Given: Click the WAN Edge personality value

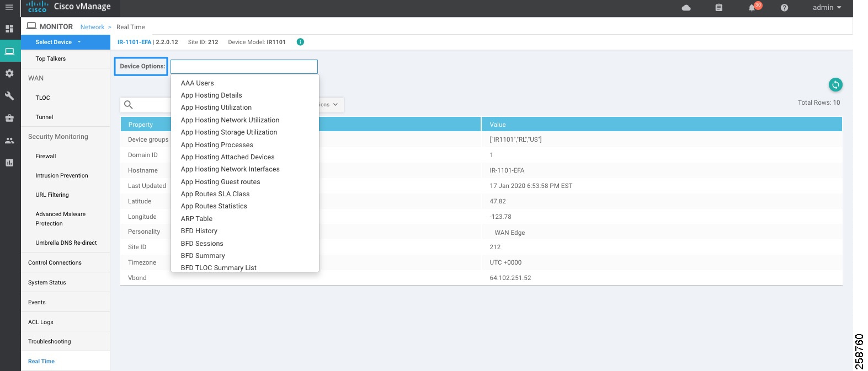Looking at the screenshot, I should click(510, 233).
